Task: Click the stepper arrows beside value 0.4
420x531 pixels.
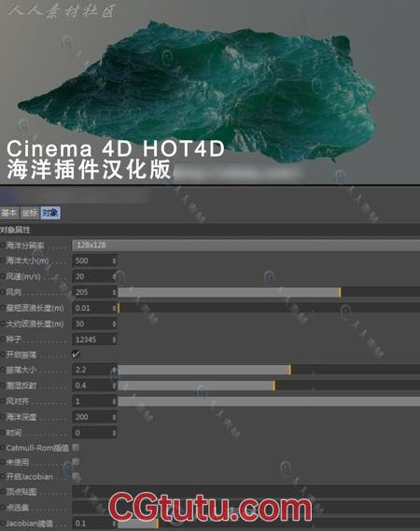Action: point(115,385)
